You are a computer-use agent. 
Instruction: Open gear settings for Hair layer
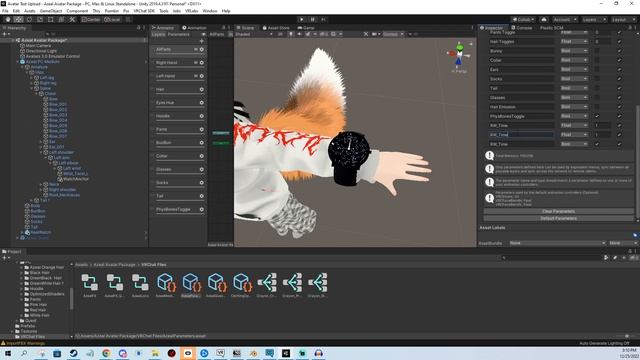tap(202, 89)
